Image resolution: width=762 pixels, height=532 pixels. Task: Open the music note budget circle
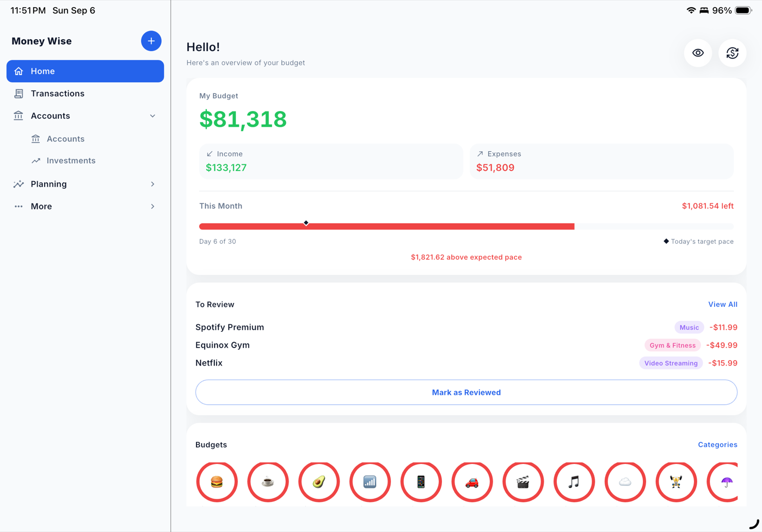coord(574,481)
